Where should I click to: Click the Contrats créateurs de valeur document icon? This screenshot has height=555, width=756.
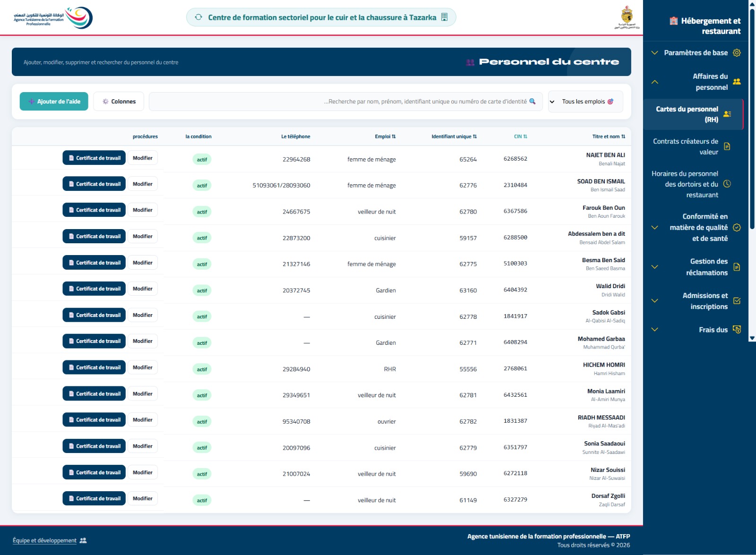point(727,146)
